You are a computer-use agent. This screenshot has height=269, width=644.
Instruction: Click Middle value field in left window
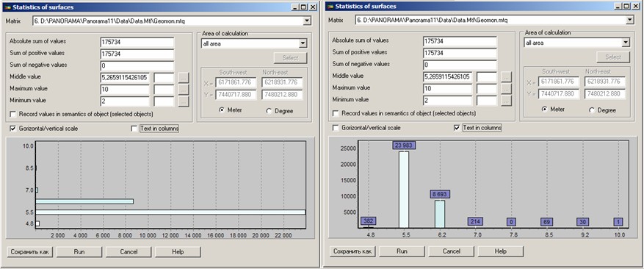click(x=125, y=77)
